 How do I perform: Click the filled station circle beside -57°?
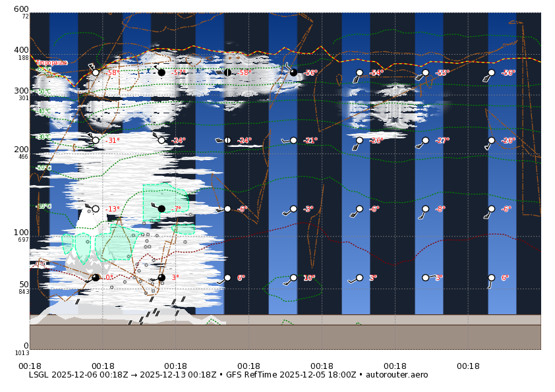[161, 72]
